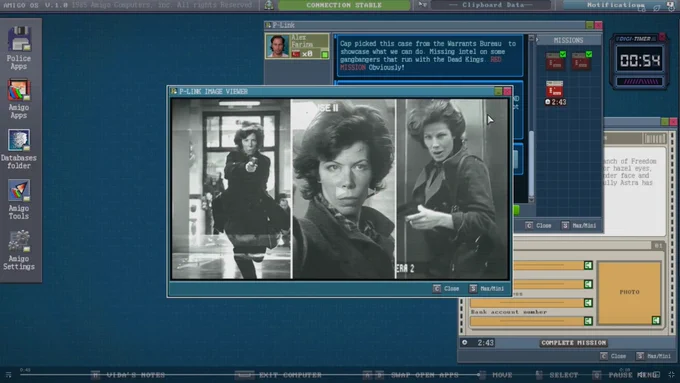Click EXIT COMPUTER in the bottom bar
This screenshot has width=680, height=383.
click(x=290, y=375)
